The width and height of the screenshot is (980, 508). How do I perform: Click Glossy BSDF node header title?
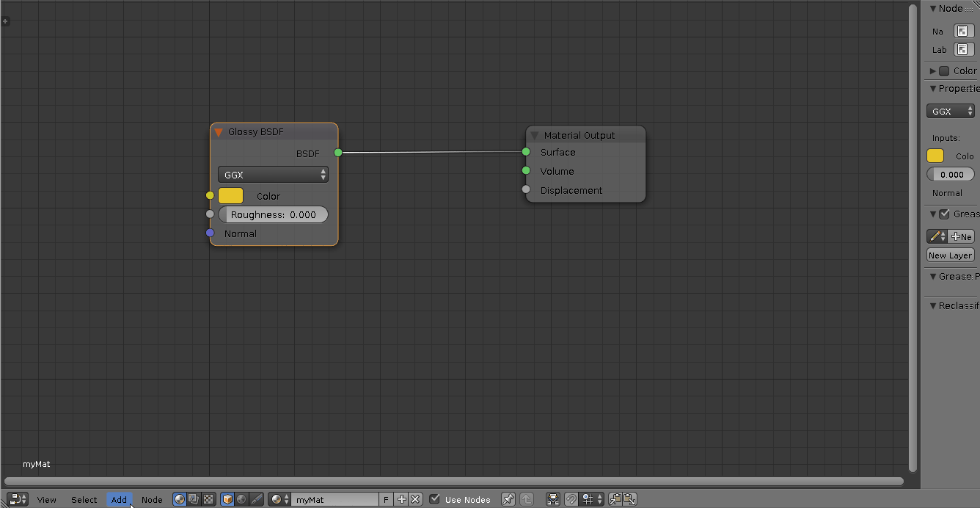point(256,132)
